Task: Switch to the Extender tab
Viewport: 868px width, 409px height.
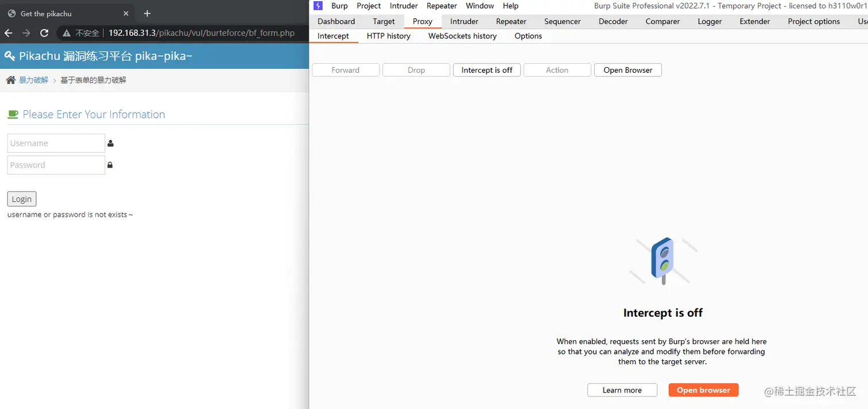Action: (x=755, y=21)
